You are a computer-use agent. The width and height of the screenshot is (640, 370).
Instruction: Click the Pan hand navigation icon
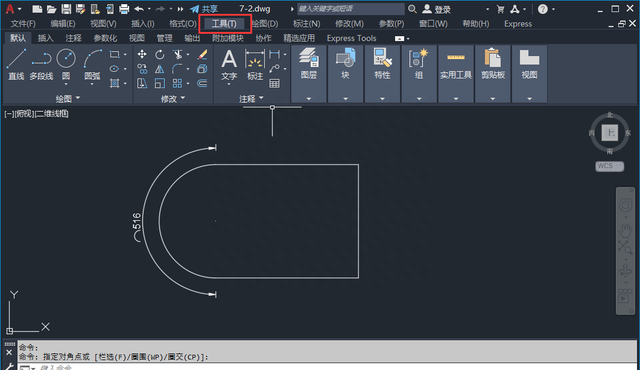(x=625, y=230)
